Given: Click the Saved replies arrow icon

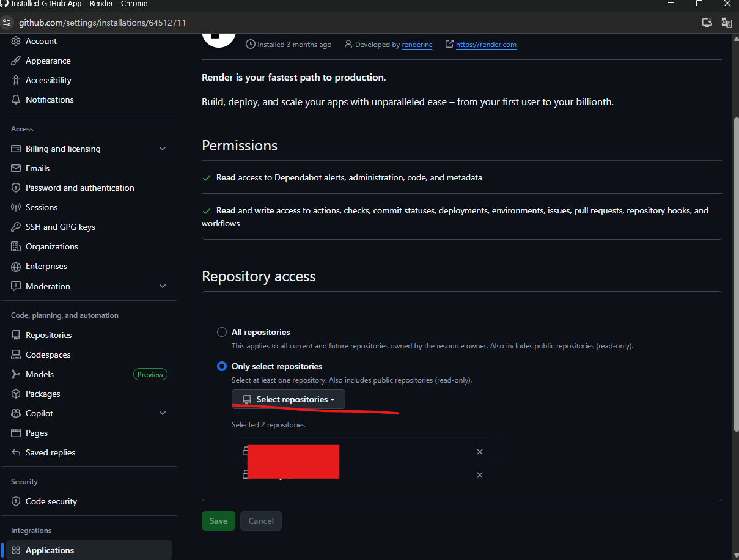Looking at the screenshot, I should (x=16, y=452).
